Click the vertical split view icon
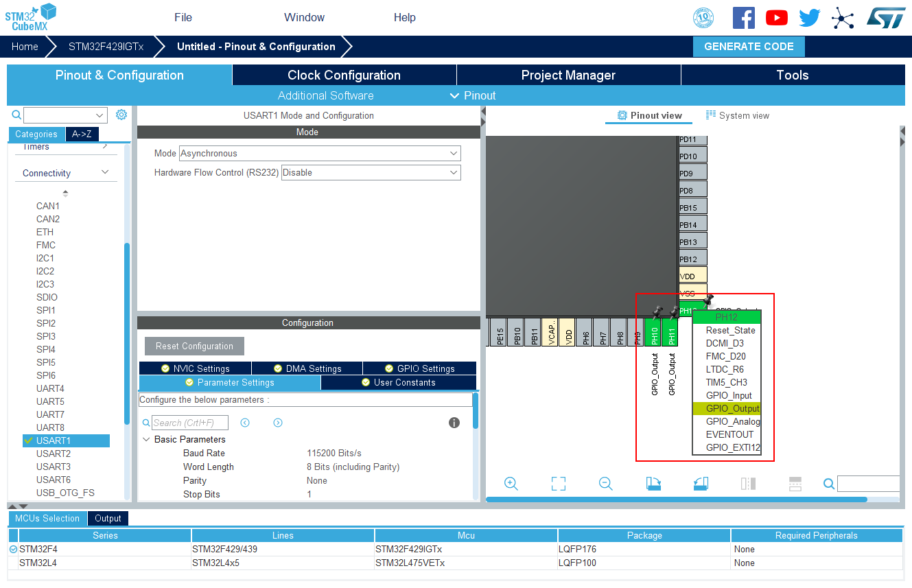 [x=748, y=484]
